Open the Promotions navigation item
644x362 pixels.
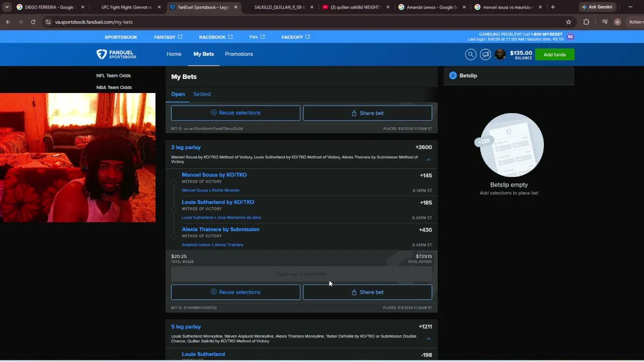coord(239,54)
